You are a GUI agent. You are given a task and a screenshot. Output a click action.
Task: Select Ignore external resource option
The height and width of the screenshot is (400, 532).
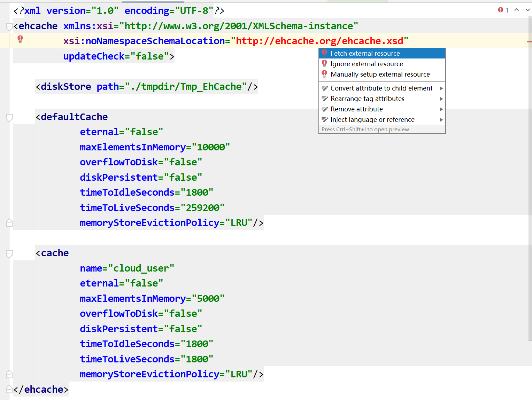point(367,64)
